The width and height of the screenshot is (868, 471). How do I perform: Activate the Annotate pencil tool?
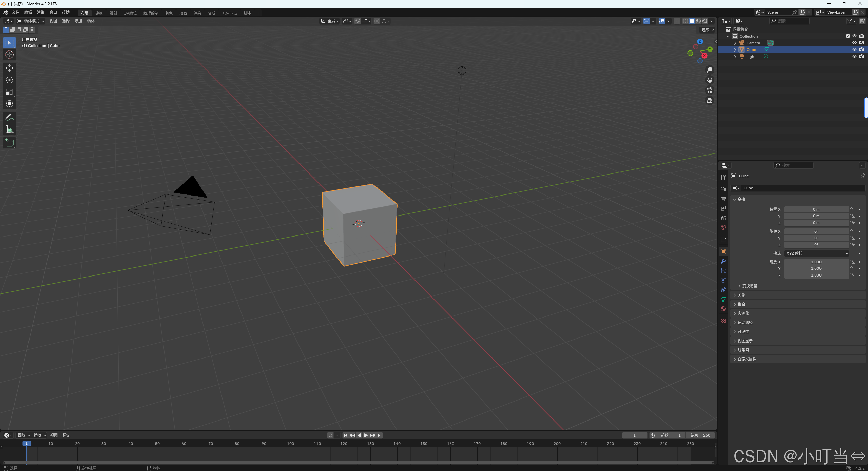click(x=9, y=118)
